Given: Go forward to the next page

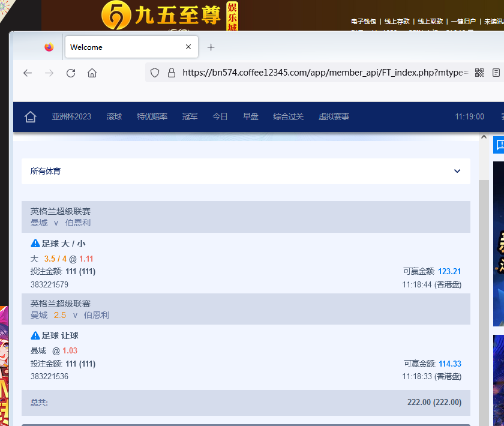Looking at the screenshot, I should (49, 73).
